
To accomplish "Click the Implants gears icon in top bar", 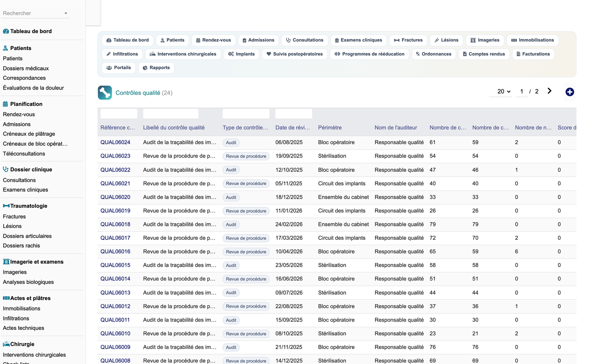I will tap(231, 54).
